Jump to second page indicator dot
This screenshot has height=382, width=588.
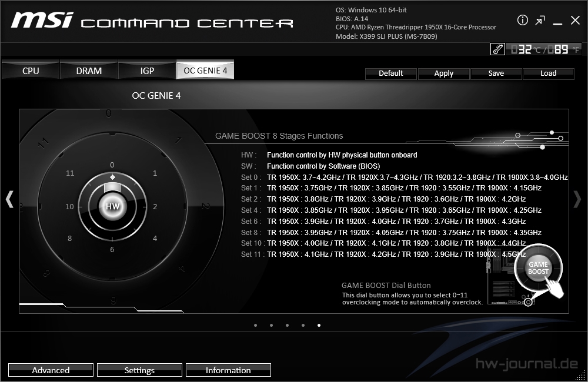click(x=271, y=326)
